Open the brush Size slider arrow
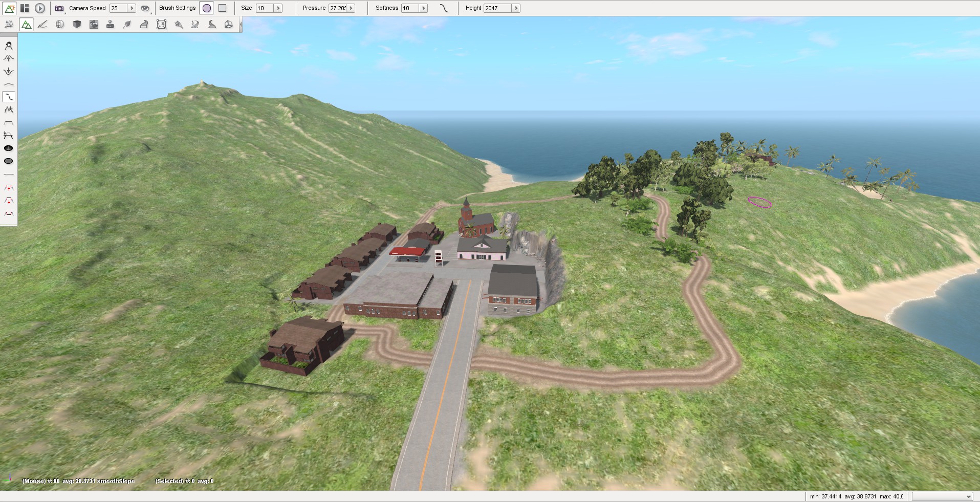 point(278,8)
